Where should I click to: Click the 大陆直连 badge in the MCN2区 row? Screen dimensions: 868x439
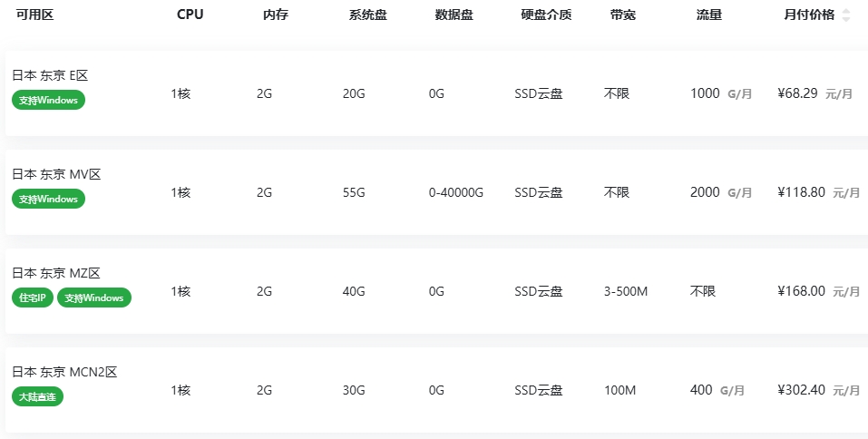[37, 396]
